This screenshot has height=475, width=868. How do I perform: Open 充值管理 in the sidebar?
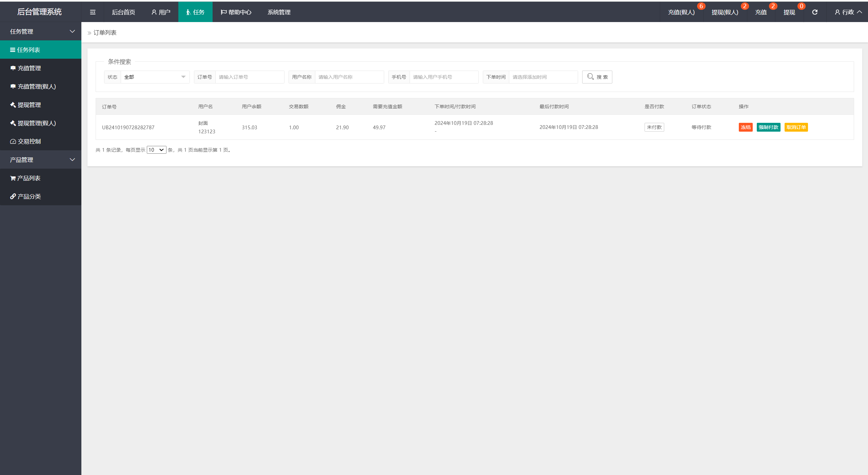(29, 68)
